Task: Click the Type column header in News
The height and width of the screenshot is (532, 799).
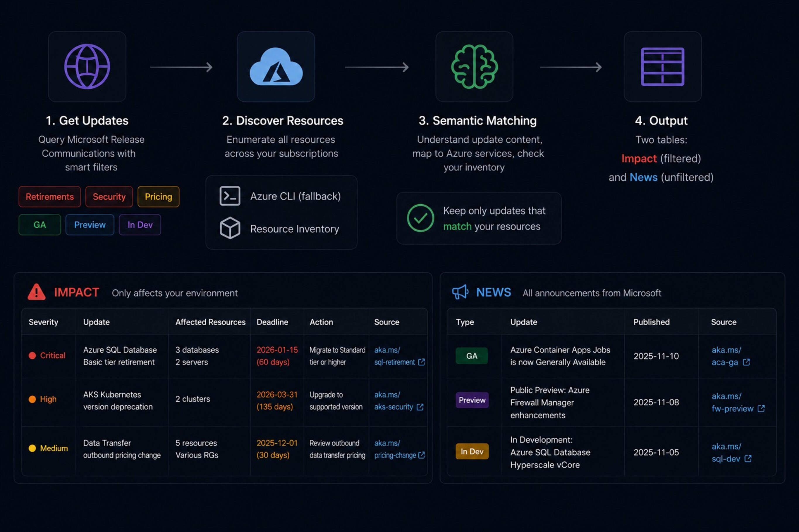Action: (x=465, y=322)
